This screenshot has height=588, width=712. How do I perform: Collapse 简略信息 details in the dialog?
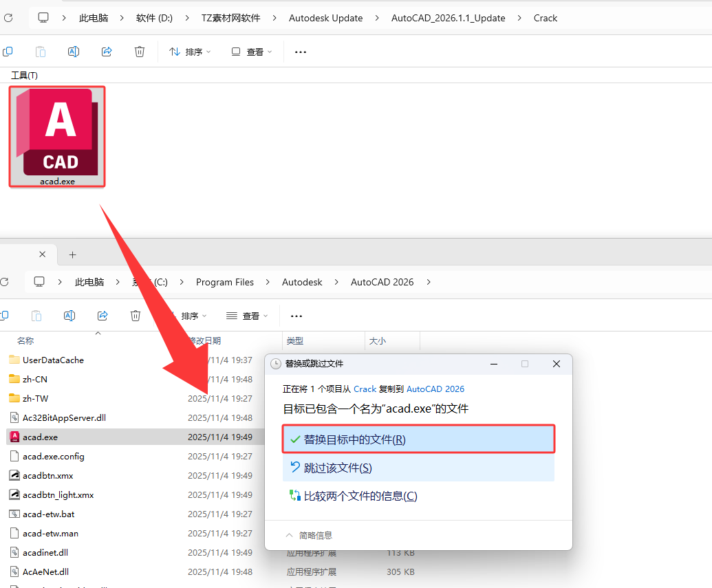(309, 535)
